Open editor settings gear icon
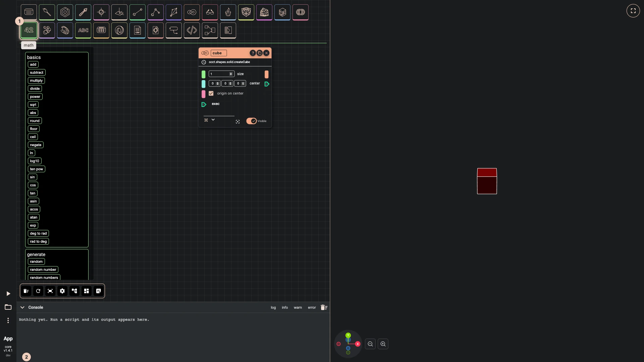The height and width of the screenshot is (362, 644). (62, 291)
